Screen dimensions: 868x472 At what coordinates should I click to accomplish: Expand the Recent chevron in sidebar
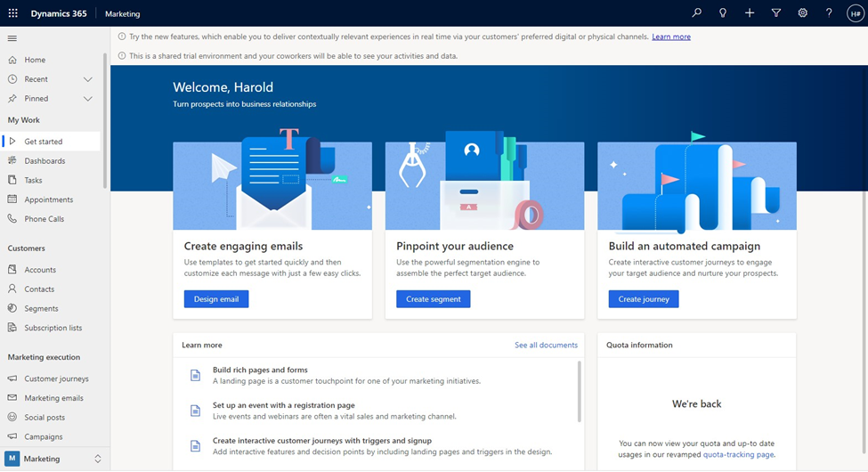click(88, 79)
